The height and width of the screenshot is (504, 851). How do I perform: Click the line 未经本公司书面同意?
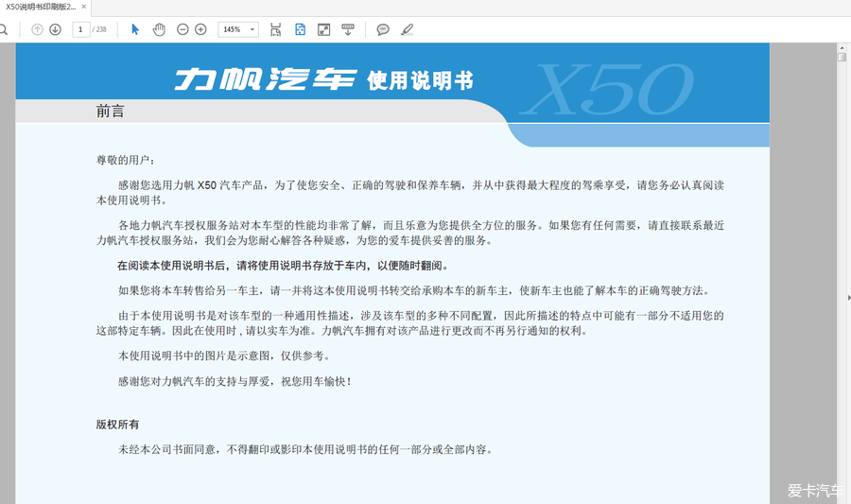point(305,449)
